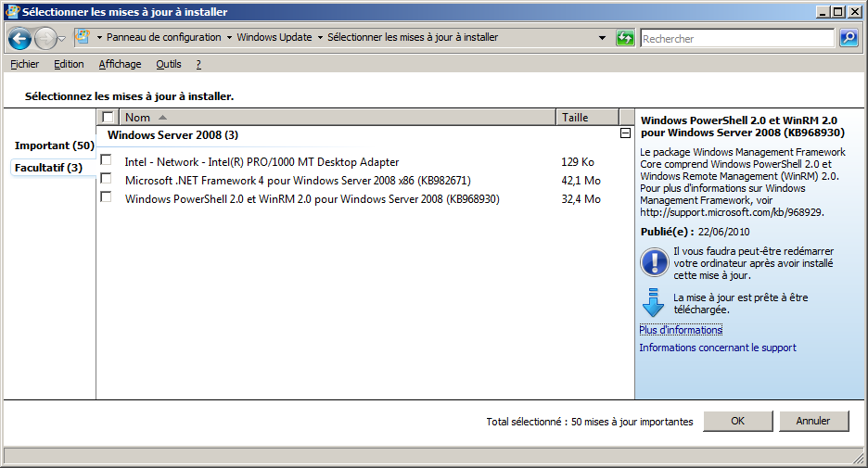Open the address bar history dropdown
This screenshot has height=468, width=868.
point(604,38)
